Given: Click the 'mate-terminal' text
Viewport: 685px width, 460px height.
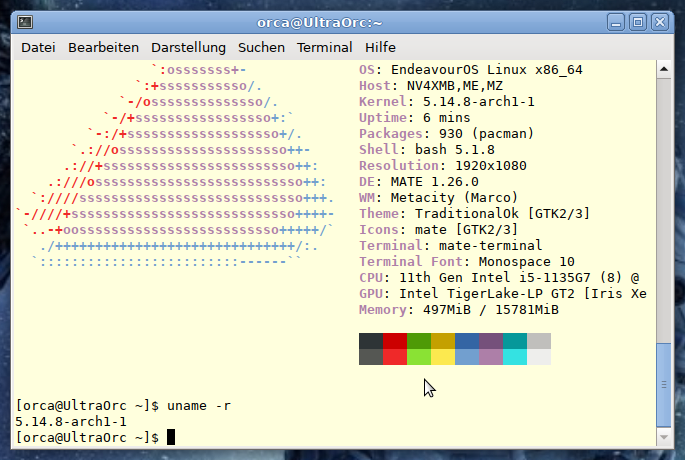Looking at the screenshot, I should [x=490, y=246].
